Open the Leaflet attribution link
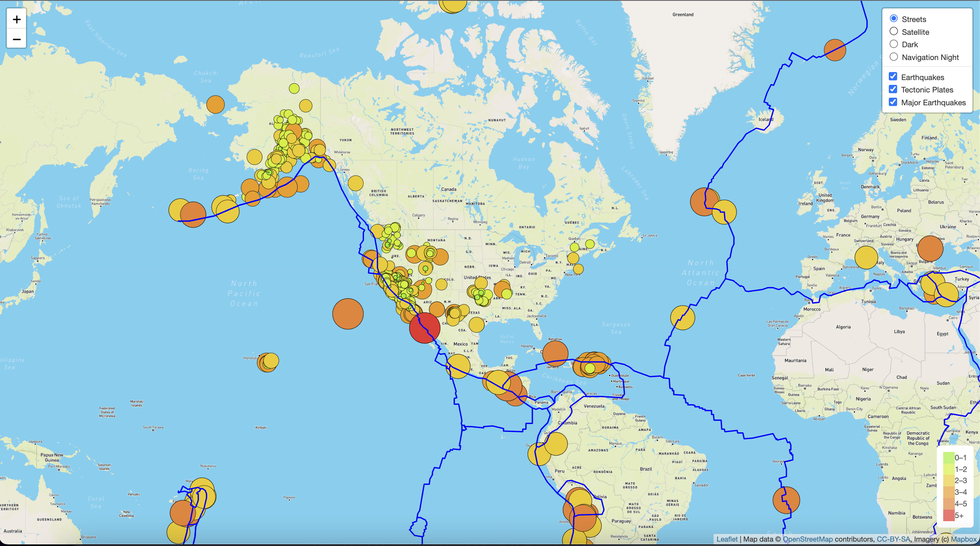 point(728,539)
